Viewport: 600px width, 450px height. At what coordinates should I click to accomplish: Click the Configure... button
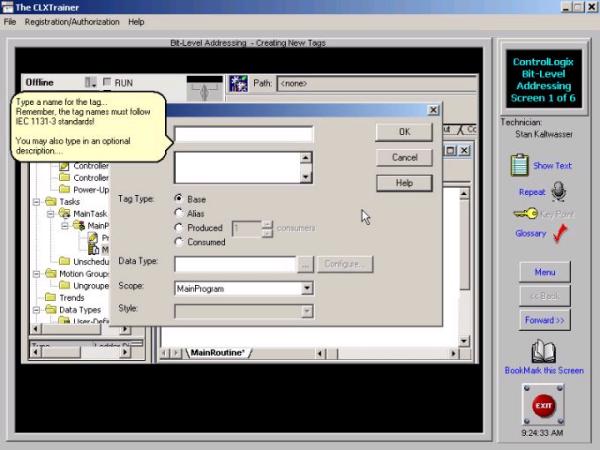tap(345, 264)
